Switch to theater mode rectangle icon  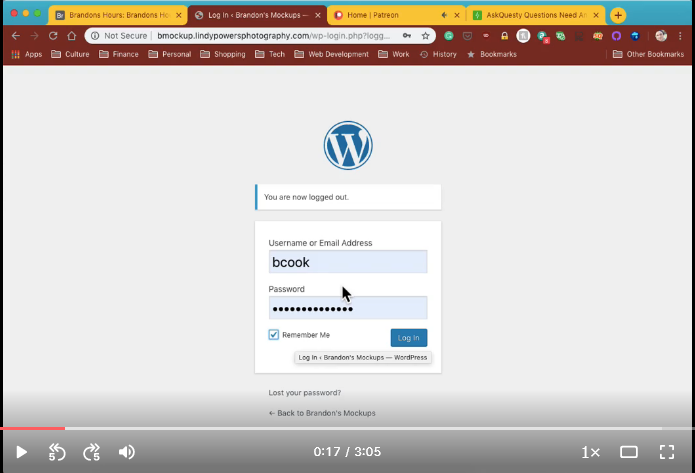pyautogui.click(x=629, y=452)
